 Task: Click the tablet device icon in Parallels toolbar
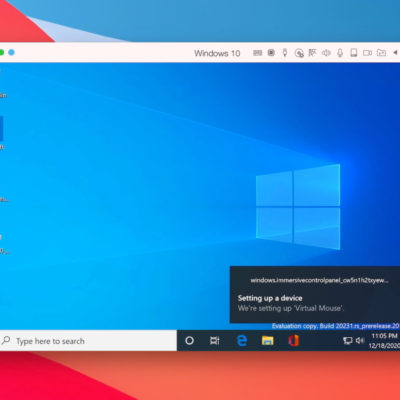tap(354, 53)
